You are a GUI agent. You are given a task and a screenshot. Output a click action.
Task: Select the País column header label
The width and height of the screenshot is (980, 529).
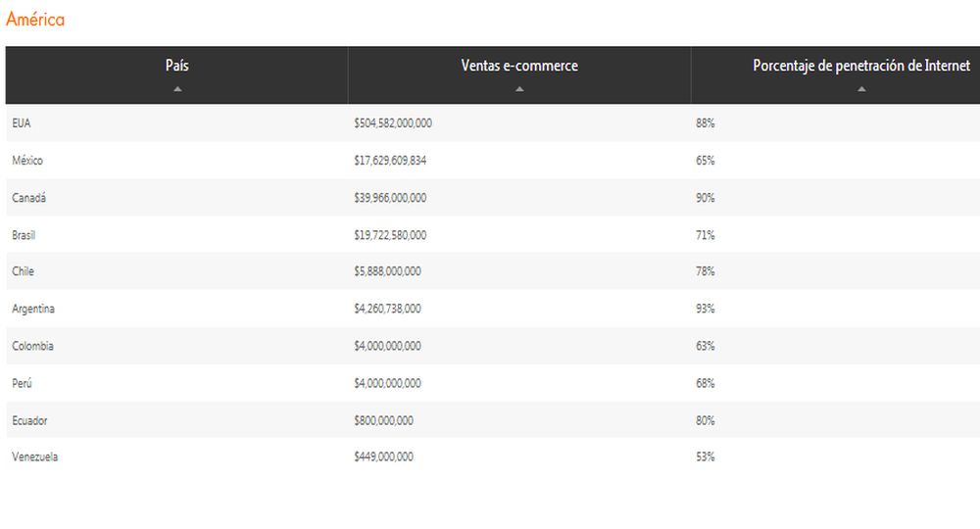pyautogui.click(x=177, y=66)
